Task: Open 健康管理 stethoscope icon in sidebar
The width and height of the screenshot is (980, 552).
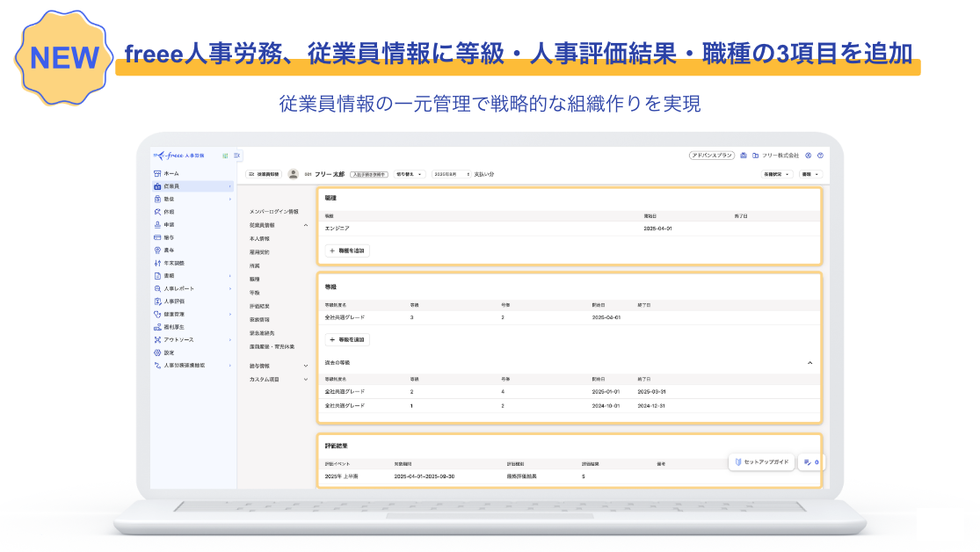Action: coord(156,314)
